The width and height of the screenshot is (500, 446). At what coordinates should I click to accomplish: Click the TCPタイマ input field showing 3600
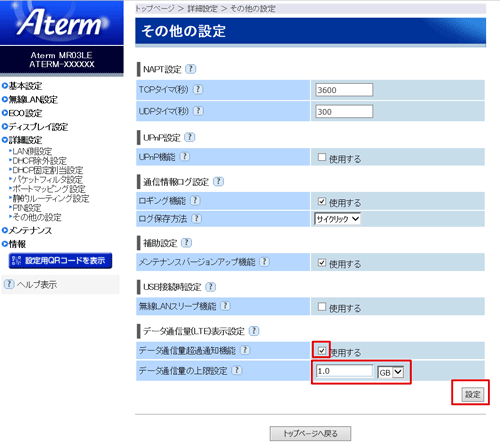point(344,90)
